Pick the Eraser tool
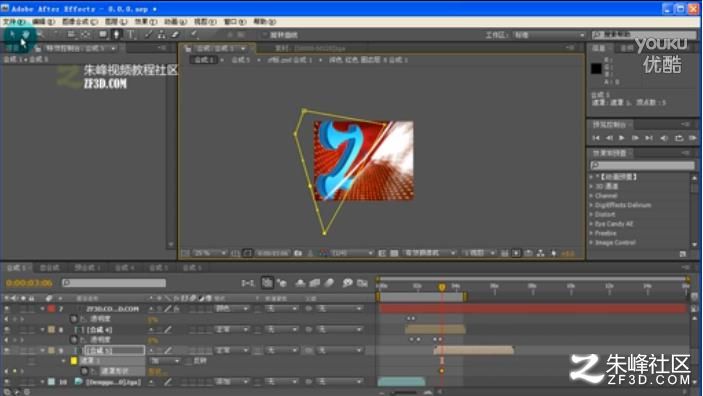 click(x=175, y=35)
